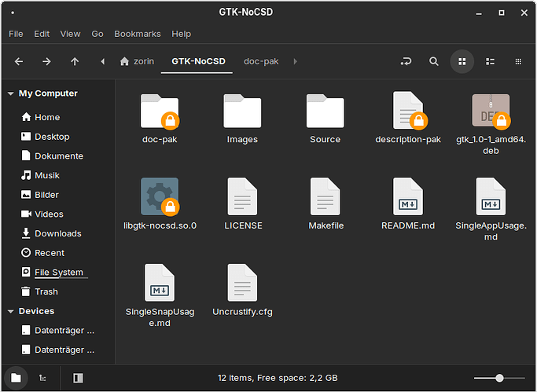Click the zoom slider handle
The height and width of the screenshot is (392, 537).
point(500,378)
